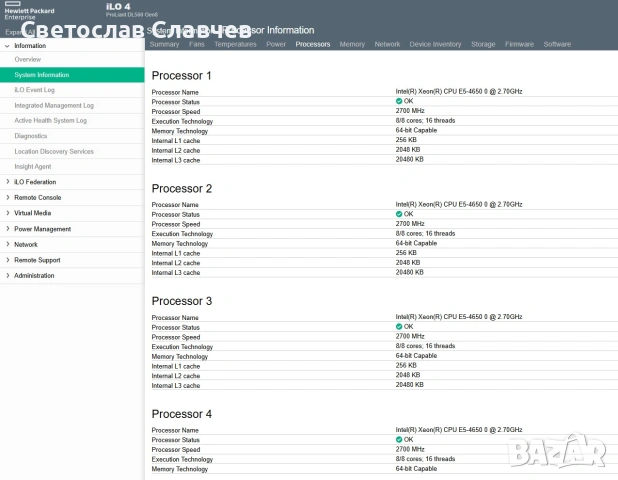Click Processor 1 name Xeon E5-4650 value
618x480 pixels.
(x=459, y=91)
